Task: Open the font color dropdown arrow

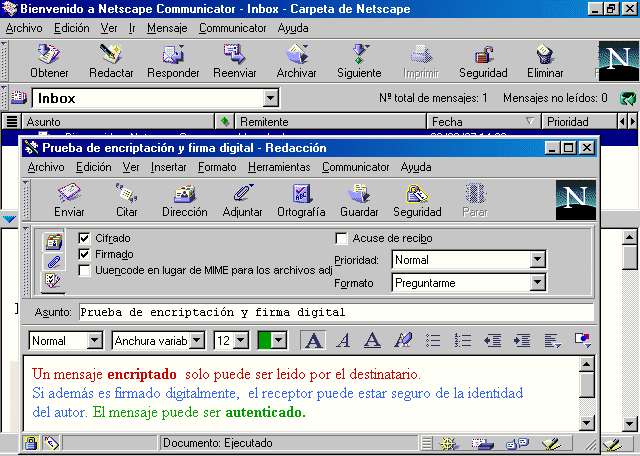Action: 279,340
